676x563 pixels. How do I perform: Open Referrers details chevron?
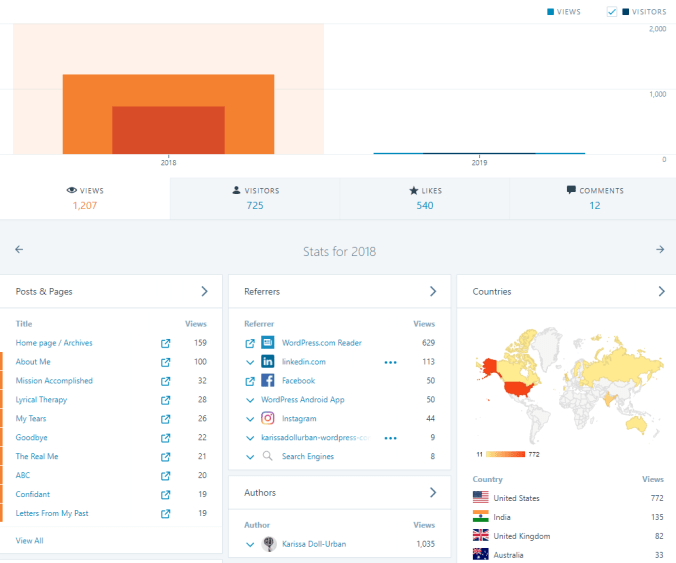pyautogui.click(x=433, y=291)
